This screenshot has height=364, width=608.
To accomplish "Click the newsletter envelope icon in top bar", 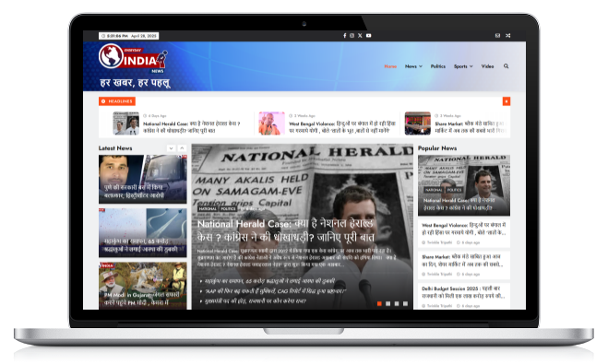I will point(497,36).
